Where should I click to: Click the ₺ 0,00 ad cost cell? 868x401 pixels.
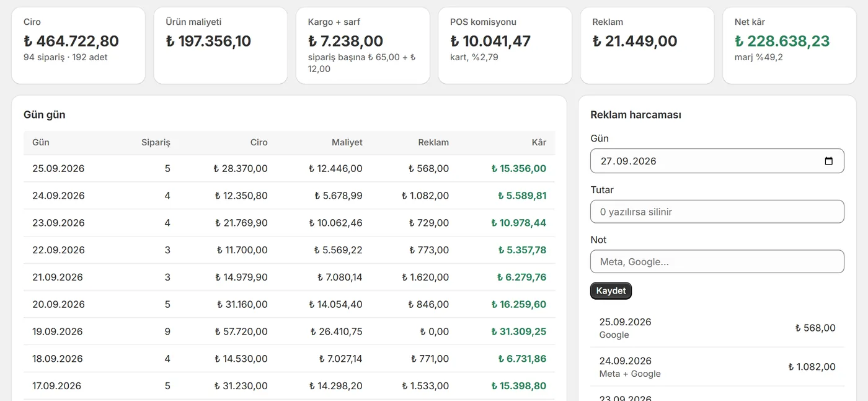(x=434, y=331)
